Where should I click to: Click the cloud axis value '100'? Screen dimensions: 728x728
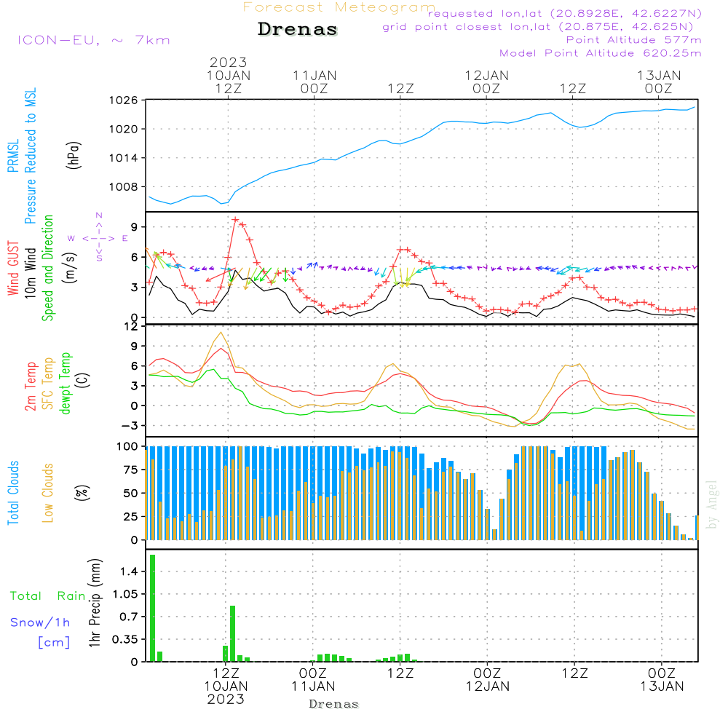(x=127, y=447)
